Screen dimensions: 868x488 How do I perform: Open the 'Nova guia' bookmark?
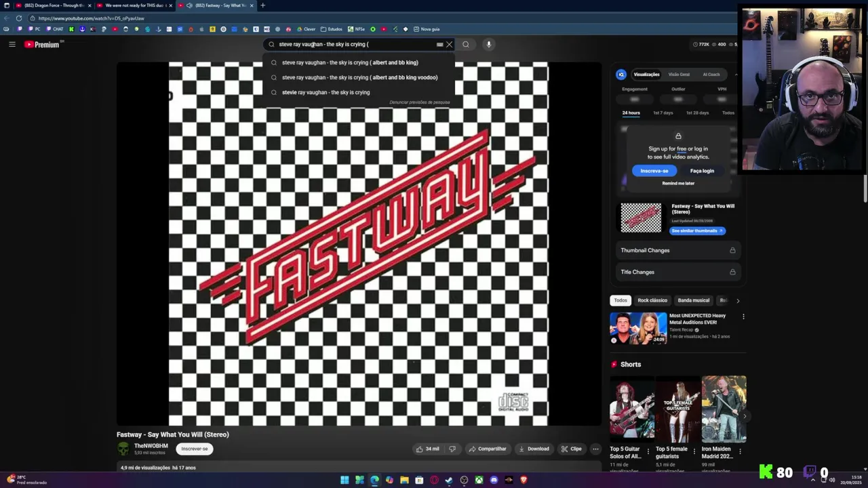[426, 29]
